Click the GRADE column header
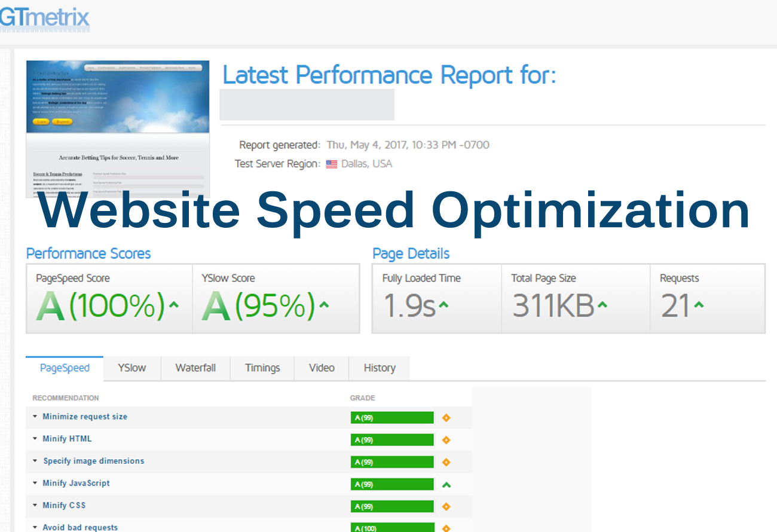Screen dimensions: 777x532 tap(363, 398)
